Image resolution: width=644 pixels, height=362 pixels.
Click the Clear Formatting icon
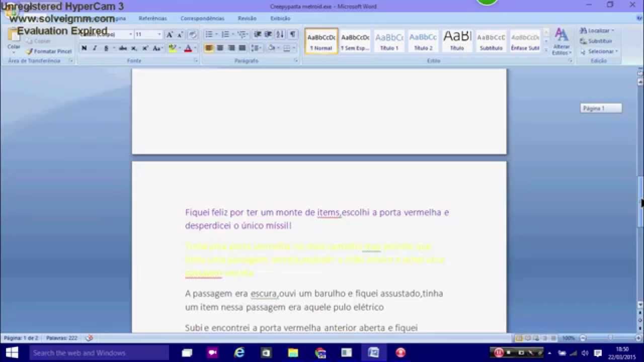point(192,35)
